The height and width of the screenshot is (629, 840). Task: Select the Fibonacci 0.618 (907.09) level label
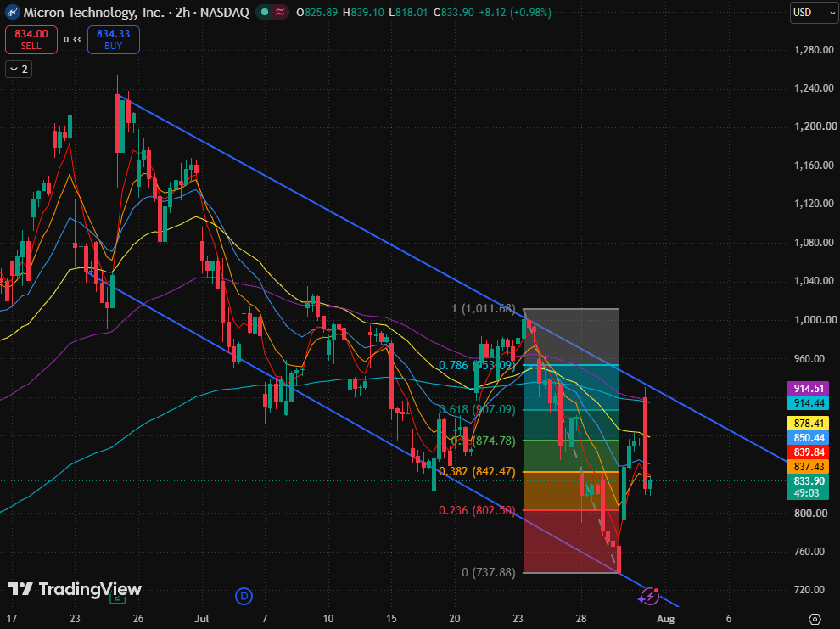478,410
